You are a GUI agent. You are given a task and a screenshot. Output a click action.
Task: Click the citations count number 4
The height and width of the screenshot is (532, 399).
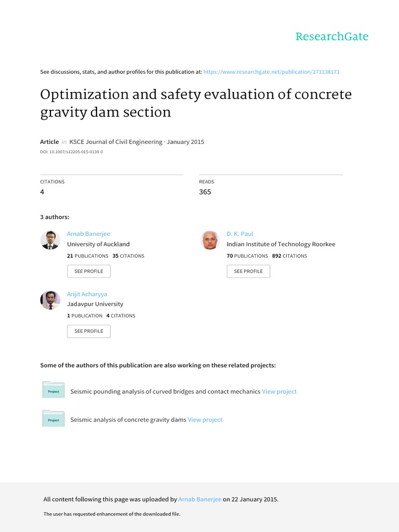[43, 192]
